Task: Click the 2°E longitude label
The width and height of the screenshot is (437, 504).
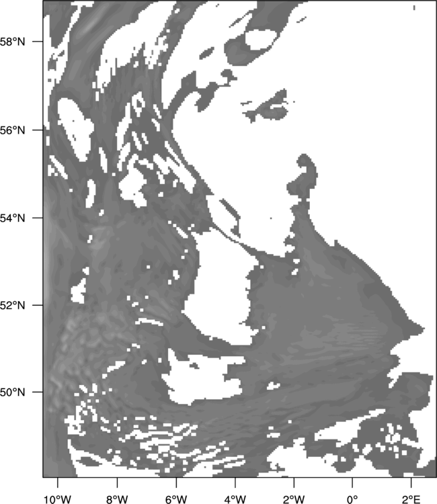Action: click(411, 499)
